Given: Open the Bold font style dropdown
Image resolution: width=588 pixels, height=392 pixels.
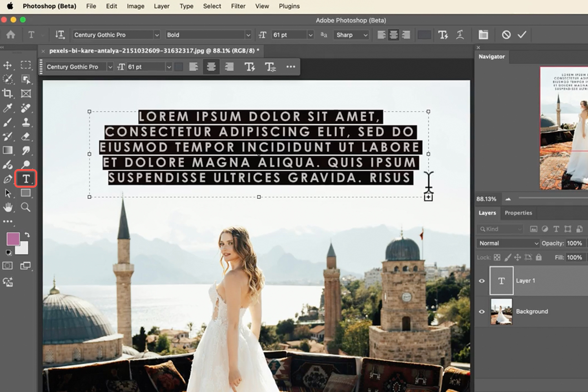Looking at the screenshot, I should (208, 35).
